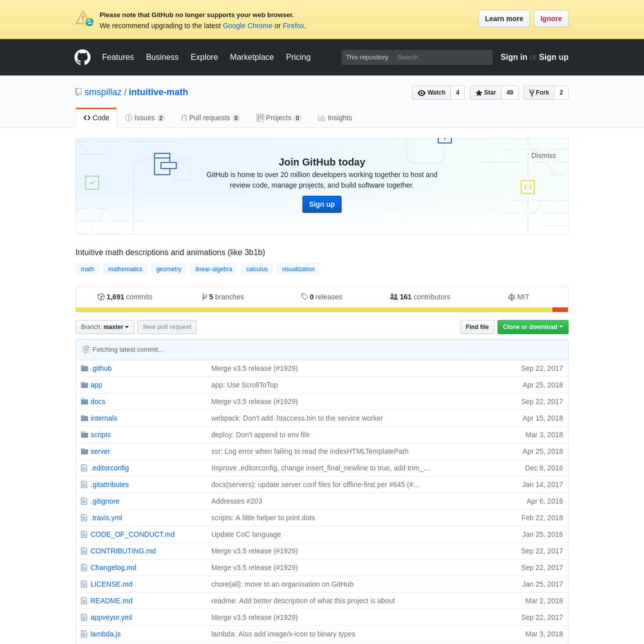
Task: Click the .travis.yml file icon
Action: point(84,518)
